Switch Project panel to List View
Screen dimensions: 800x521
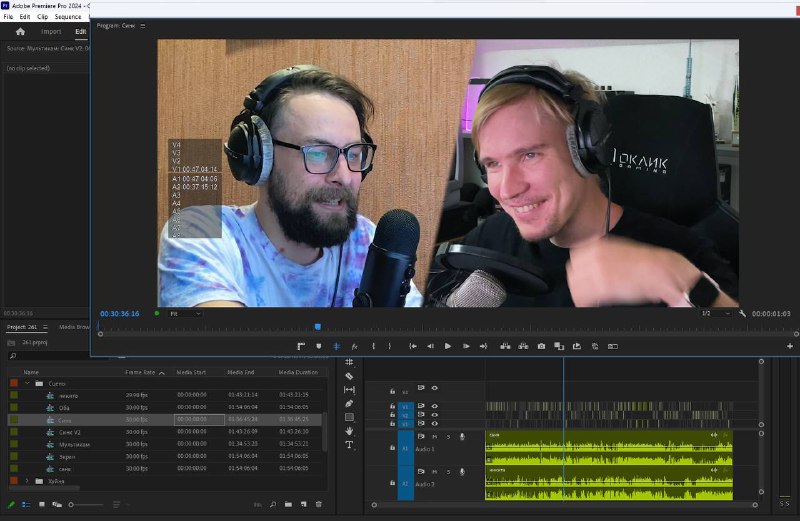pos(26,505)
